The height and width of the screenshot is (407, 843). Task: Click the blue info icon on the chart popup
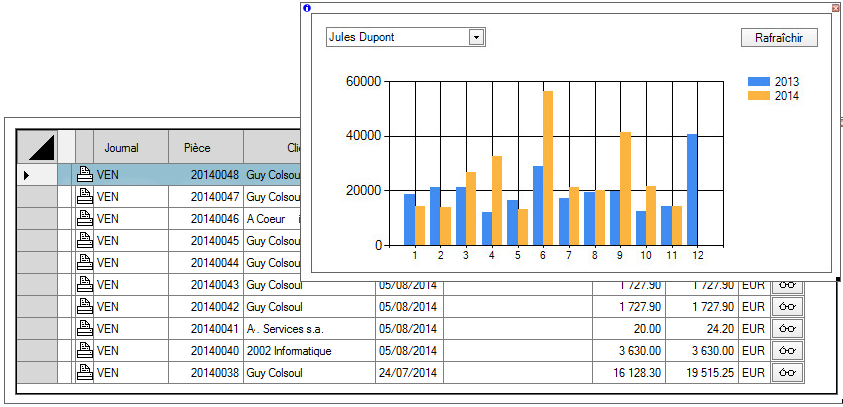click(307, 8)
